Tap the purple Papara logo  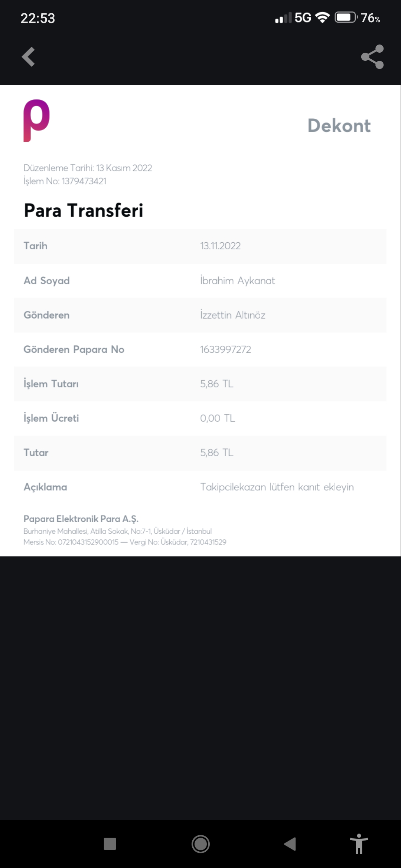[x=36, y=120]
